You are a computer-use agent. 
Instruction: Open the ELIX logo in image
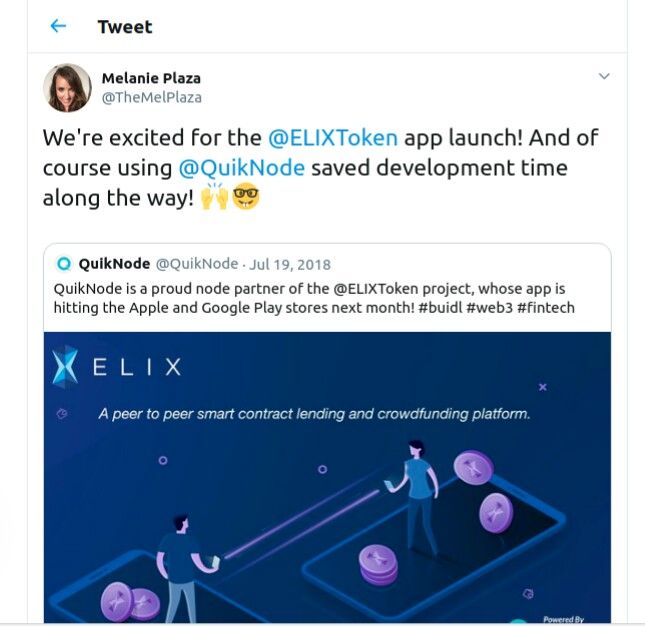point(117,366)
